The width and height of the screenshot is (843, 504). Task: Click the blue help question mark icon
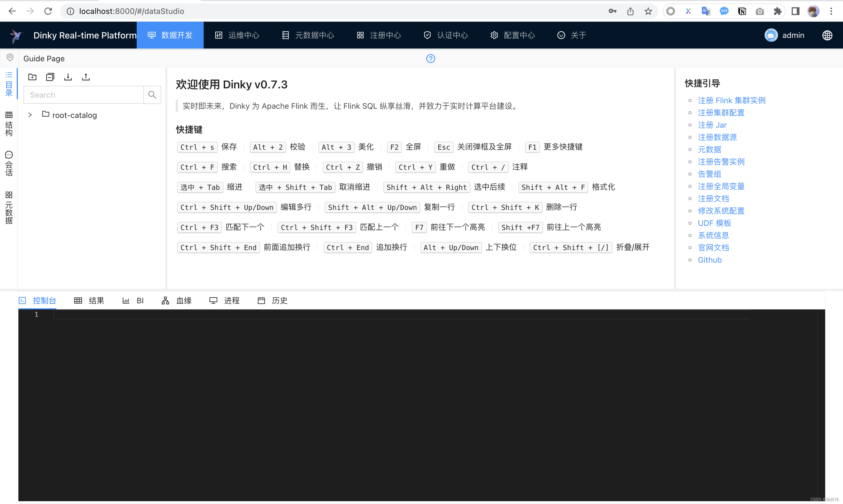[430, 59]
